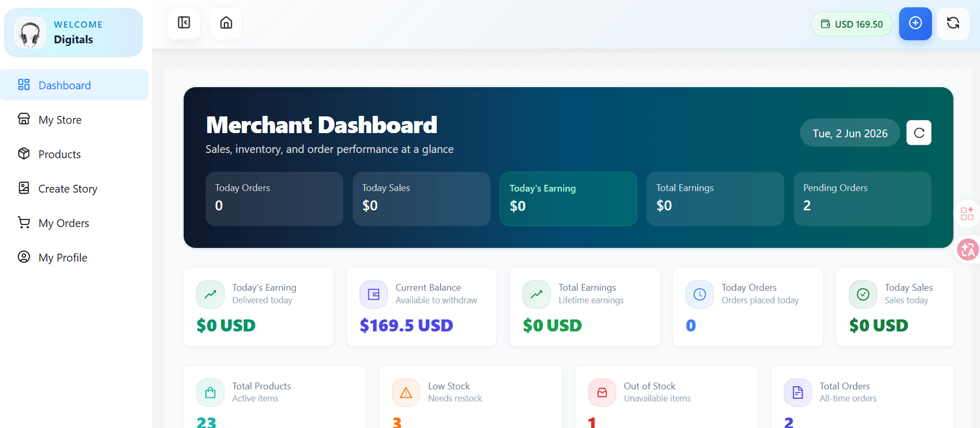Click the 'Lifetime earnings' label

591,300
